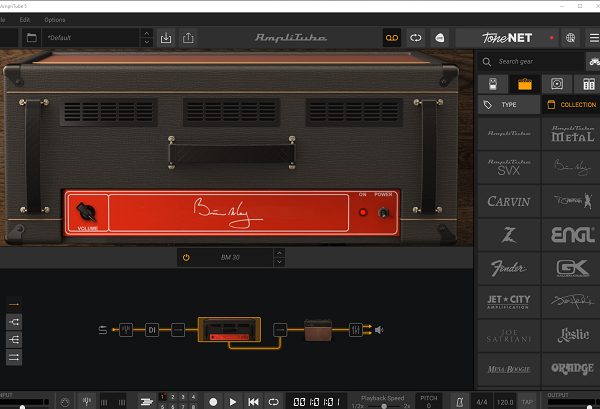Viewport: 600px width, 409px height.
Task: Click the record button
Action: pyautogui.click(x=213, y=402)
